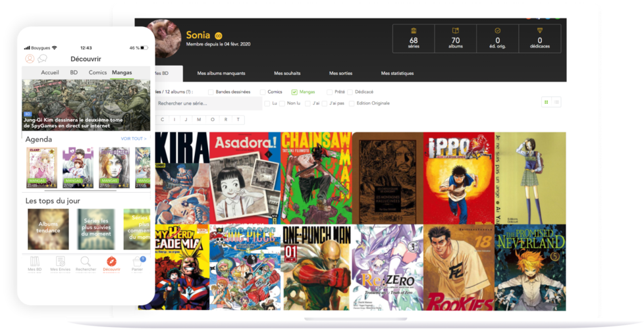Check the Non lu filter
644x329 pixels.
(282, 103)
